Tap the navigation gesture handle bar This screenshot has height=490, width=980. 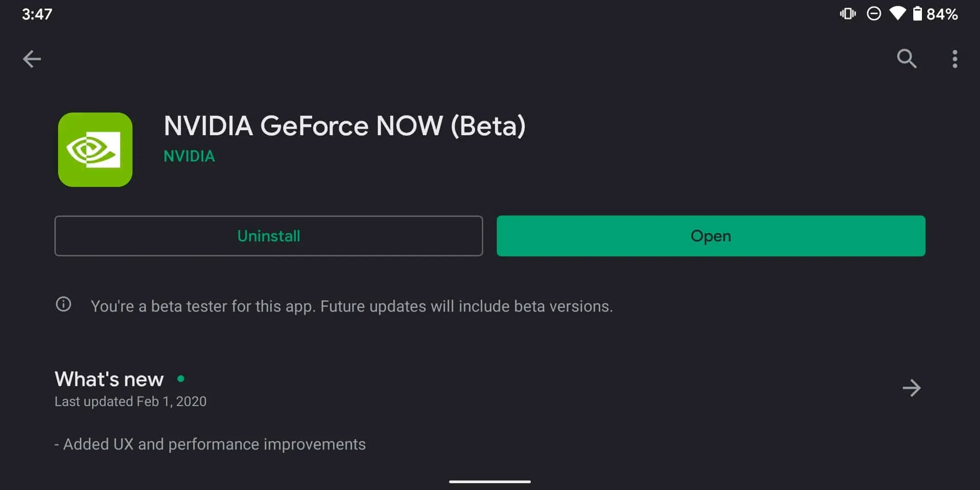pos(490,481)
